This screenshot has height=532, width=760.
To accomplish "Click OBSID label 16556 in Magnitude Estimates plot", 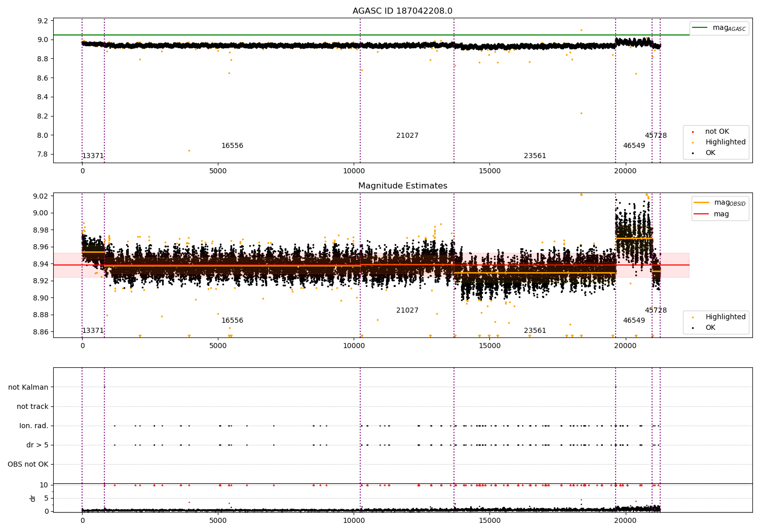I will click(232, 321).
